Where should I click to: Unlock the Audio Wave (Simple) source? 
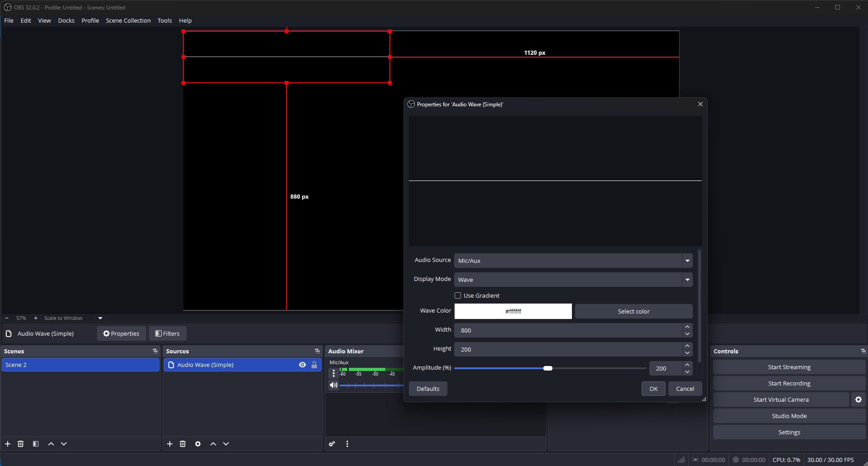(314, 365)
